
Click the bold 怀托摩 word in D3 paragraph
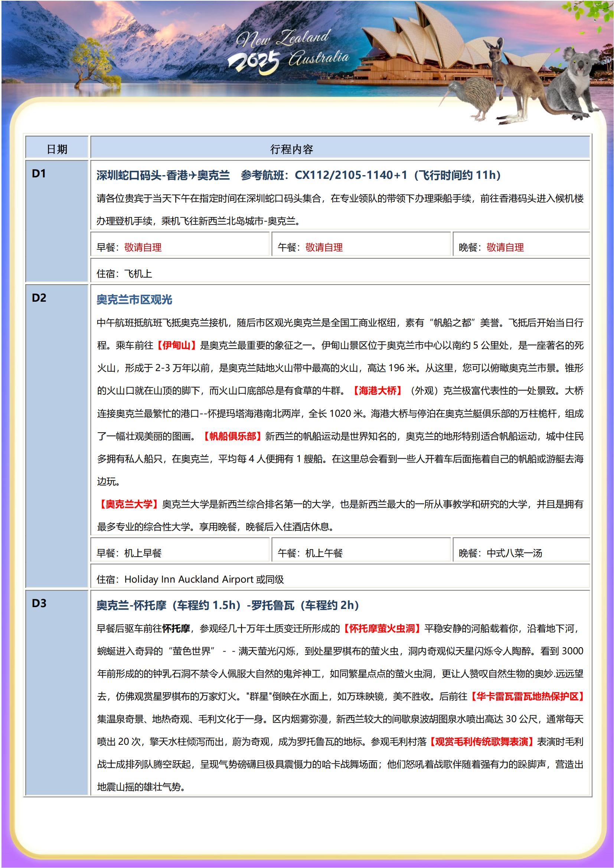coord(176,628)
